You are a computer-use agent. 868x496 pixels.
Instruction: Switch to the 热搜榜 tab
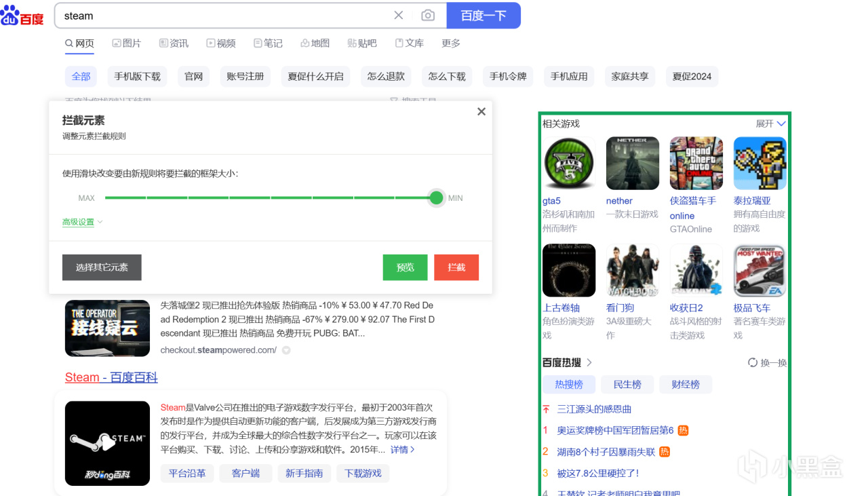click(x=569, y=385)
